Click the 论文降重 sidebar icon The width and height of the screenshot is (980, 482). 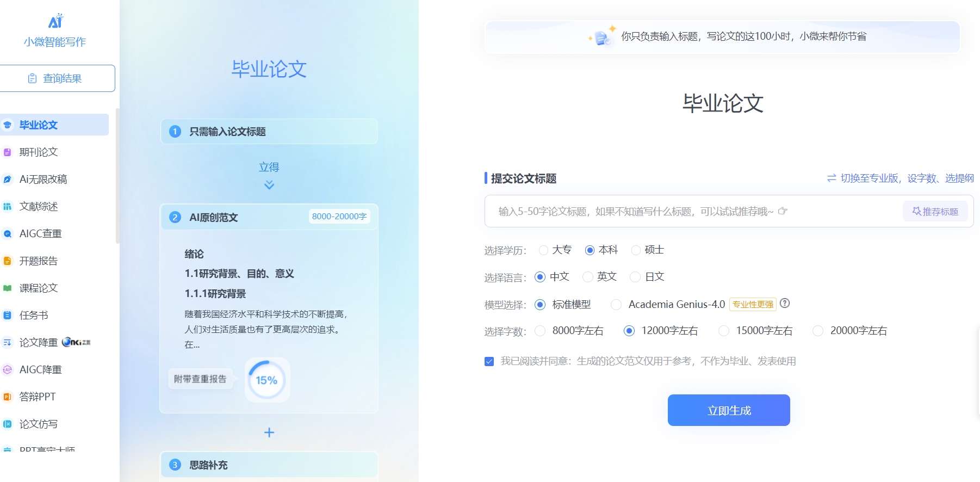[x=8, y=343]
